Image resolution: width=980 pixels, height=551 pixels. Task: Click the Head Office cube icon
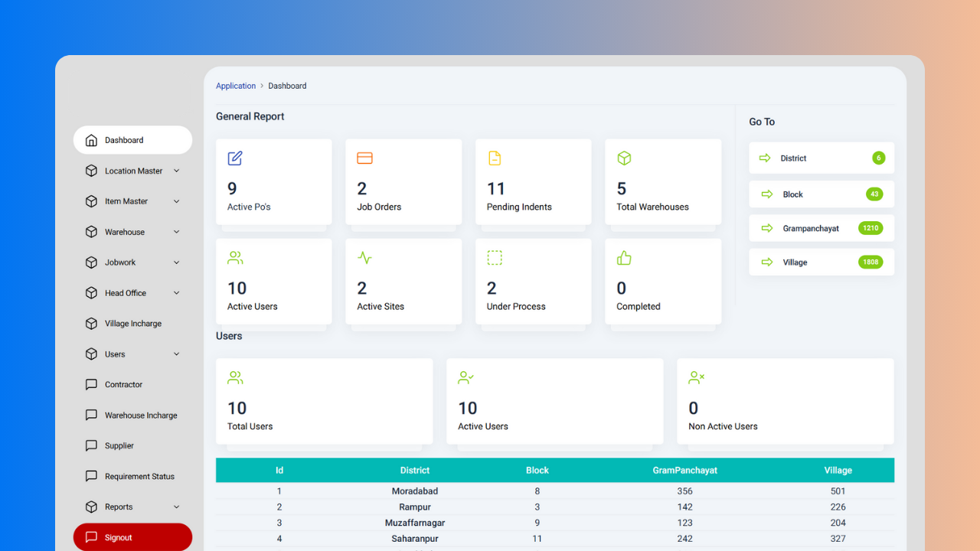(91, 293)
